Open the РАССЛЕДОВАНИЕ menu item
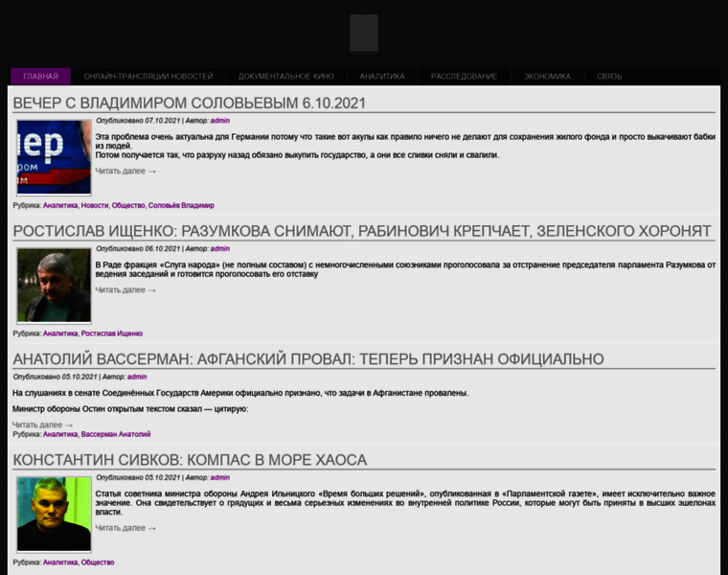The image size is (728, 575). (x=464, y=76)
